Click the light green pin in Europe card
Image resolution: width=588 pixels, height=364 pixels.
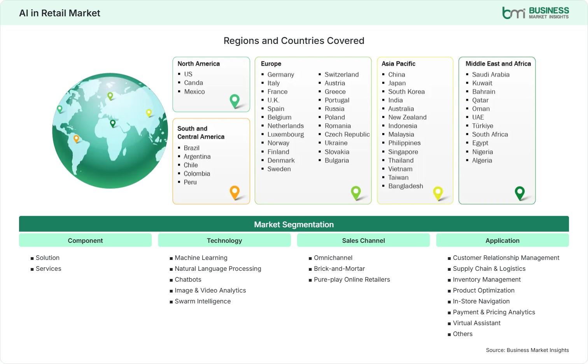(356, 193)
